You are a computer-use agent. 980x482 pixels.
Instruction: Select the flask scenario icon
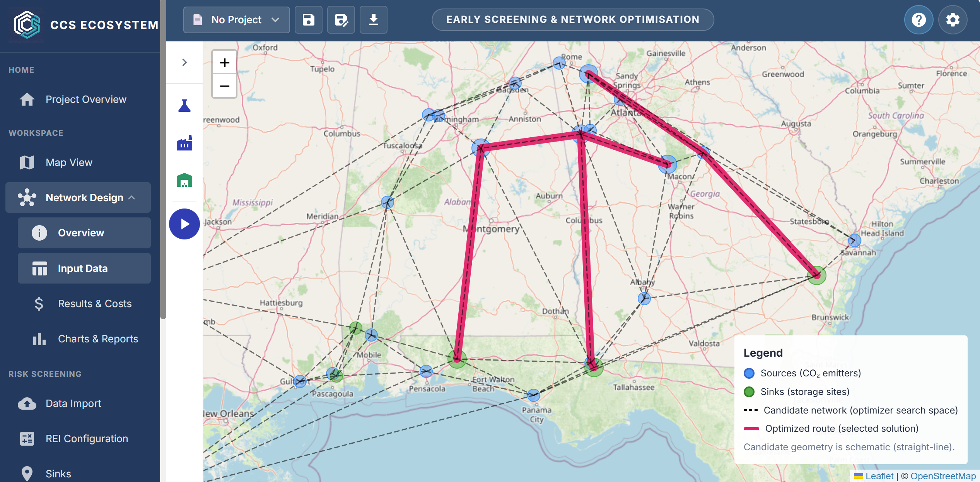coord(184,106)
